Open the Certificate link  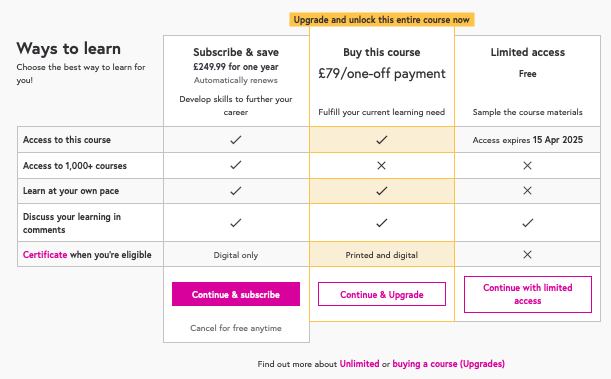(x=45, y=255)
